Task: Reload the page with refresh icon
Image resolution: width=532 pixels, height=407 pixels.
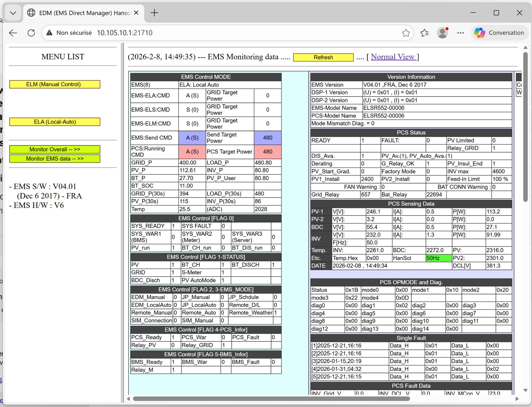Action: pyautogui.click(x=31, y=33)
